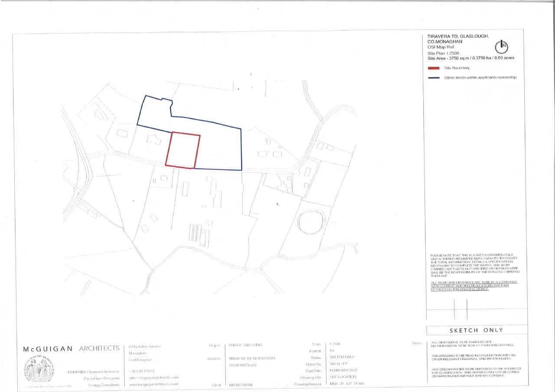
Task: Open the www.mcguiganarchitects.com website link
Action: (153, 384)
